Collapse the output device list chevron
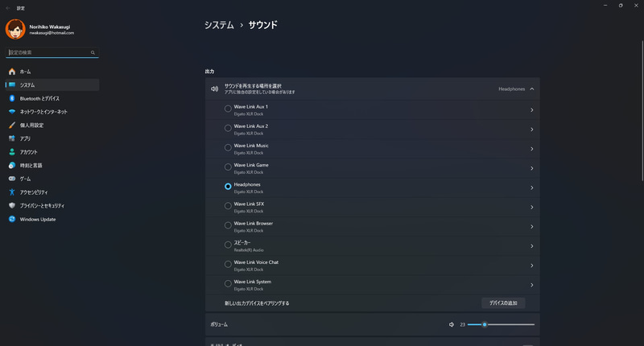Screen dimensions: 644x346 click(532, 89)
